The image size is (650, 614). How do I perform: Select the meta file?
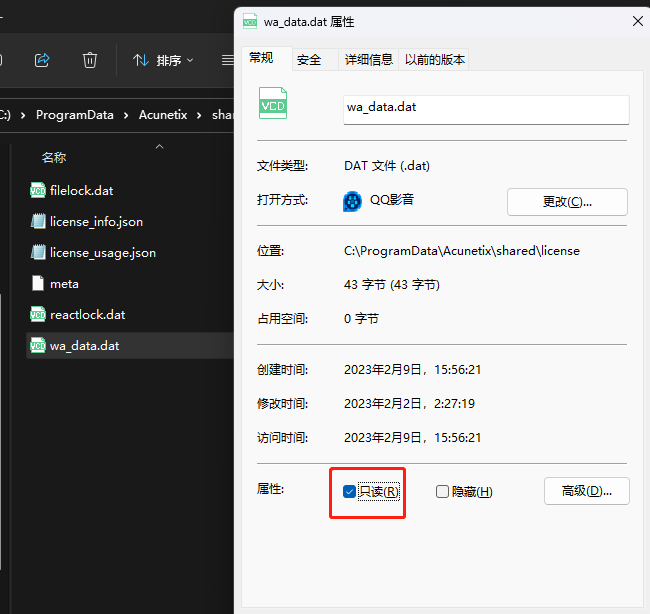point(64,284)
